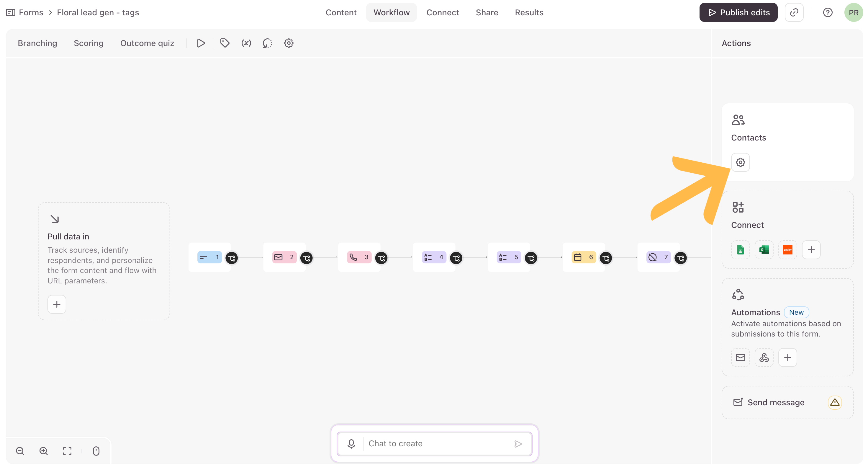Image resolution: width=868 pixels, height=467 pixels.
Task: Open the Branching tab
Action: click(37, 43)
